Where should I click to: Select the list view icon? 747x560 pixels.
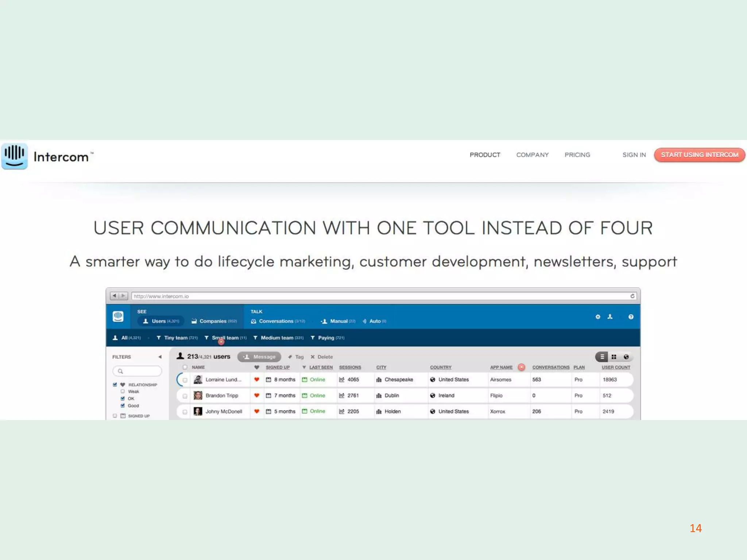click(602, 357)
